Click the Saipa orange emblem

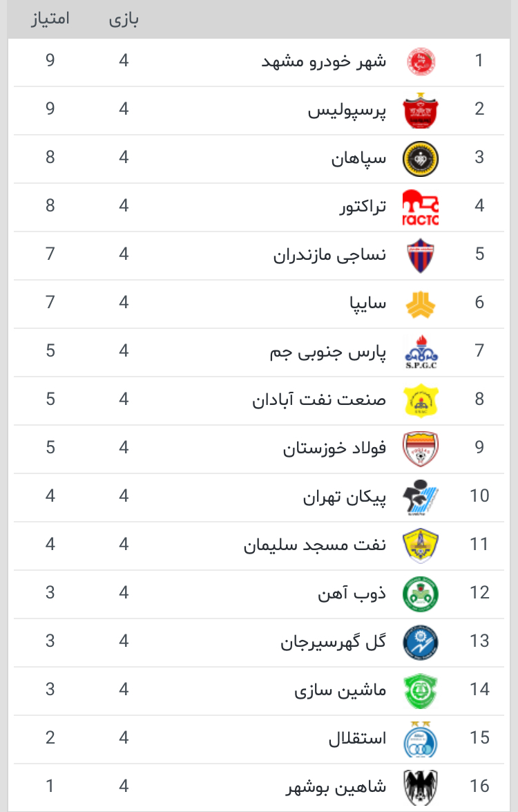pos(420,304)
